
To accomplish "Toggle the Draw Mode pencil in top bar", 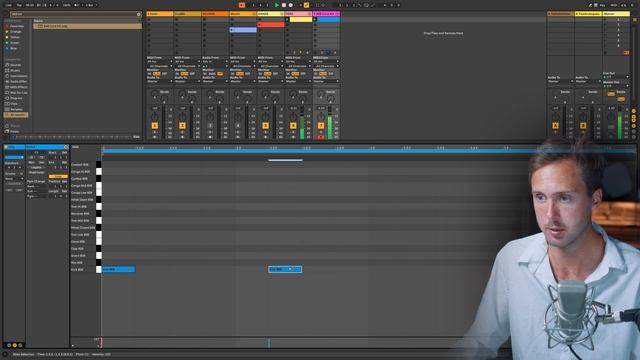I will pos(591,5).
